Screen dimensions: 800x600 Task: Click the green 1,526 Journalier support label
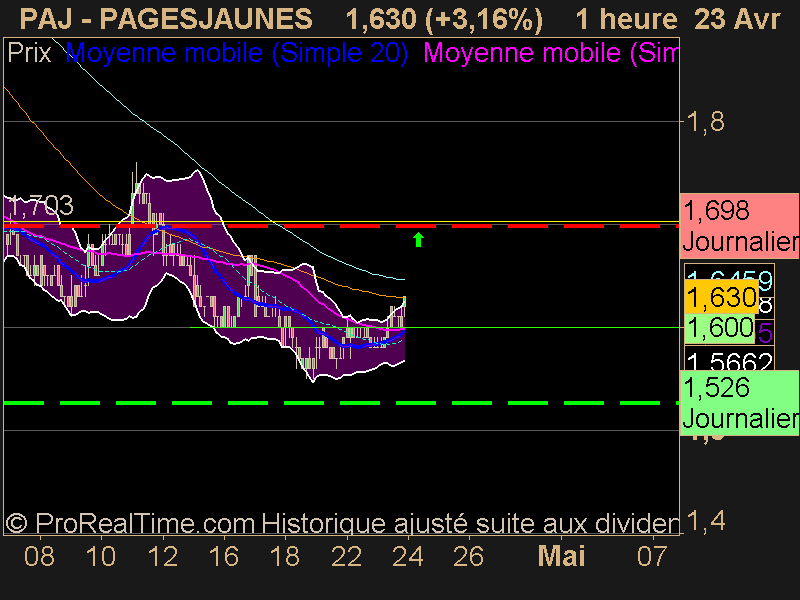pos(739,403)
